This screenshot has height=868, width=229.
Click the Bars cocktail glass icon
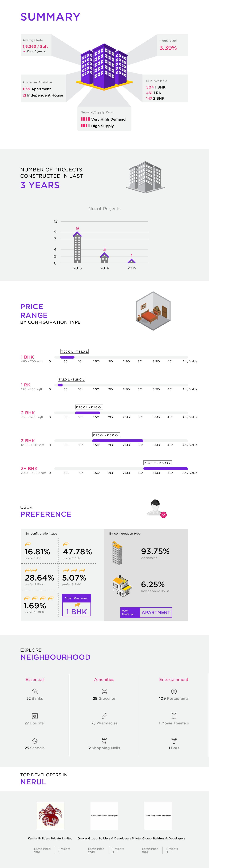174,741
